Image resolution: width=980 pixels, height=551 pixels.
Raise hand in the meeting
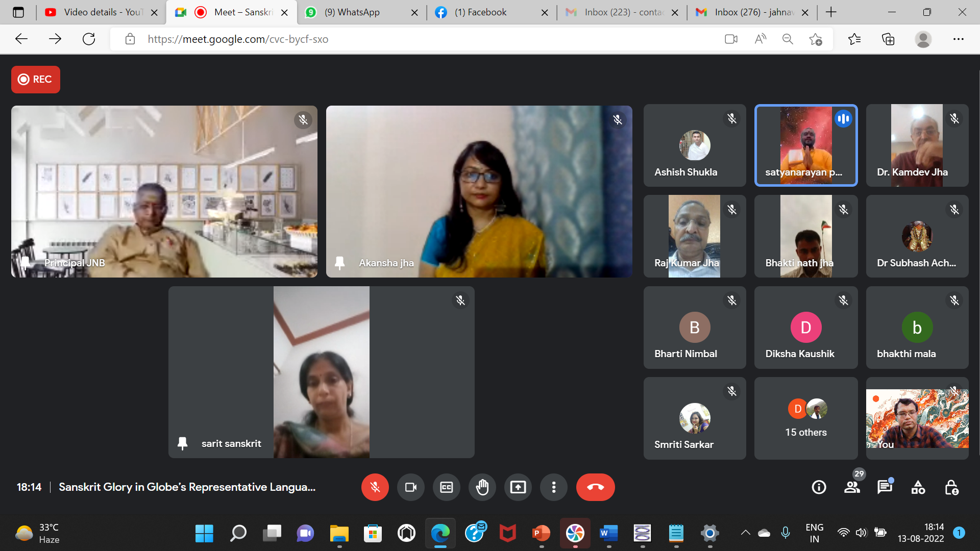point(482,487)
